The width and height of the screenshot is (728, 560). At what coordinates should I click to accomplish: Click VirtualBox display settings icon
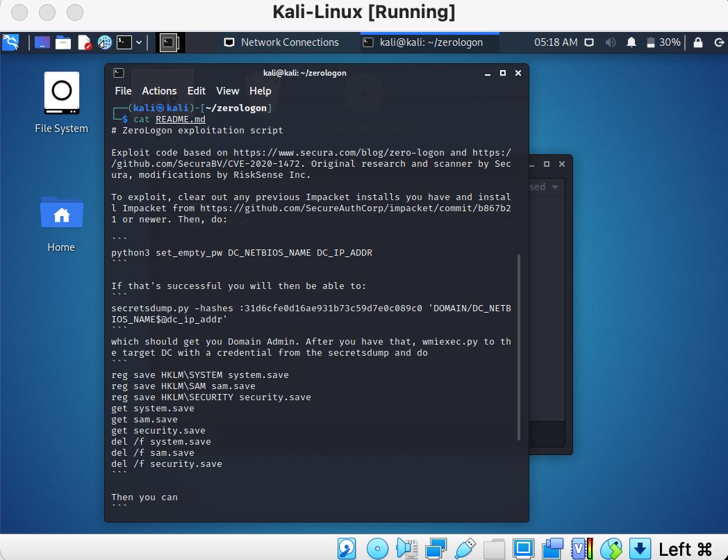tap(523, 548)
